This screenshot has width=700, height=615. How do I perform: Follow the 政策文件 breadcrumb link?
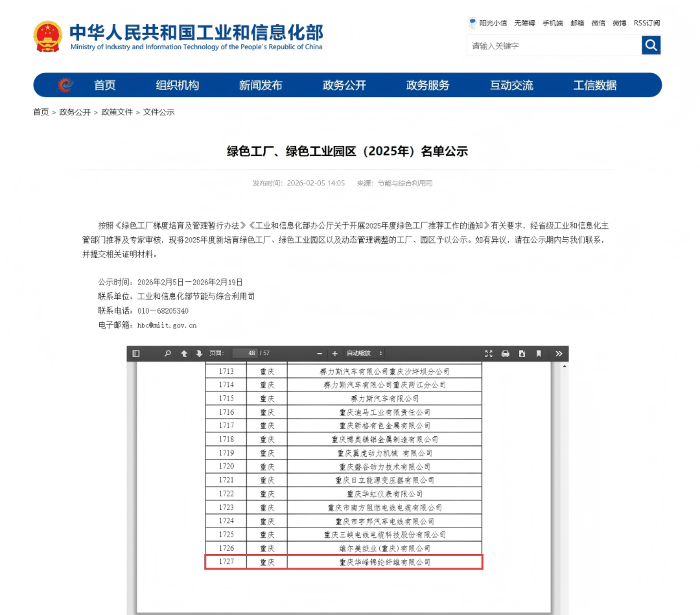pos(117,112)
